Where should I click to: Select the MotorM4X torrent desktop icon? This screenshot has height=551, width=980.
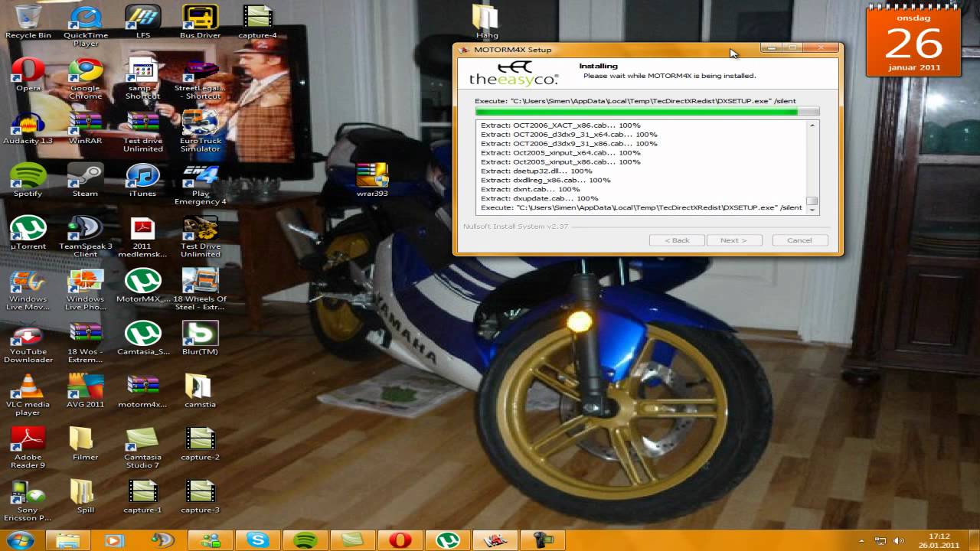click(143, 285)
